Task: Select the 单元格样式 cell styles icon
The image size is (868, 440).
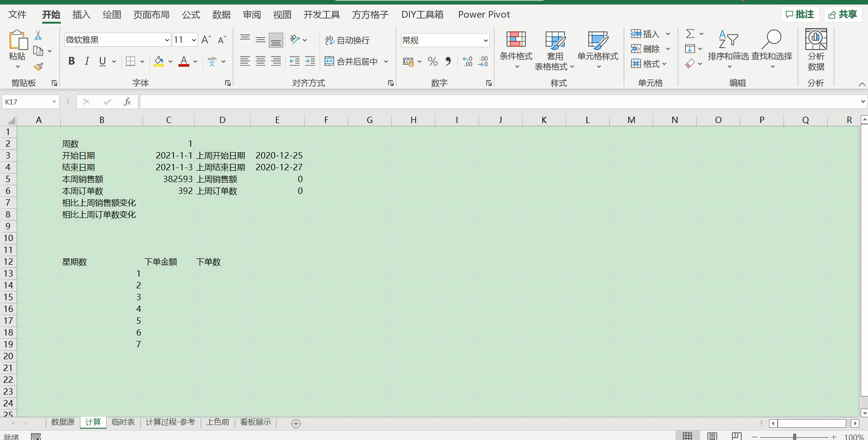Action: (598, 41)
